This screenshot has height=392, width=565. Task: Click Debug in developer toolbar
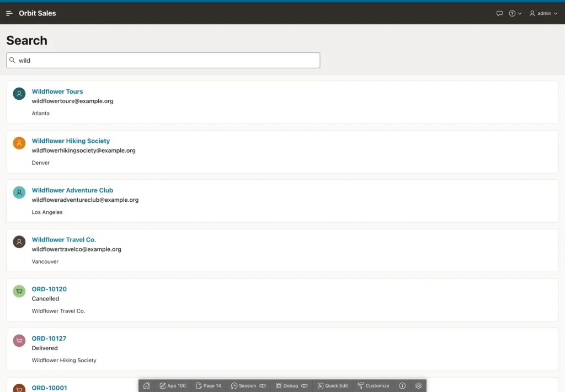(287, 385)
